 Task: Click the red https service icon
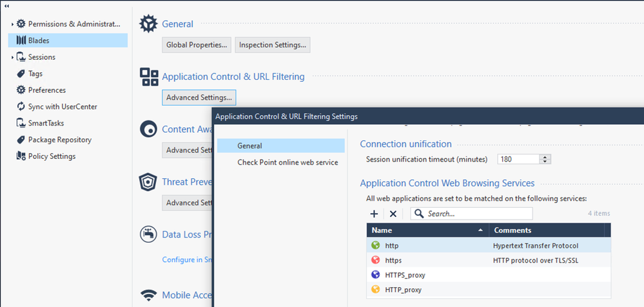[x=375, y=260]
